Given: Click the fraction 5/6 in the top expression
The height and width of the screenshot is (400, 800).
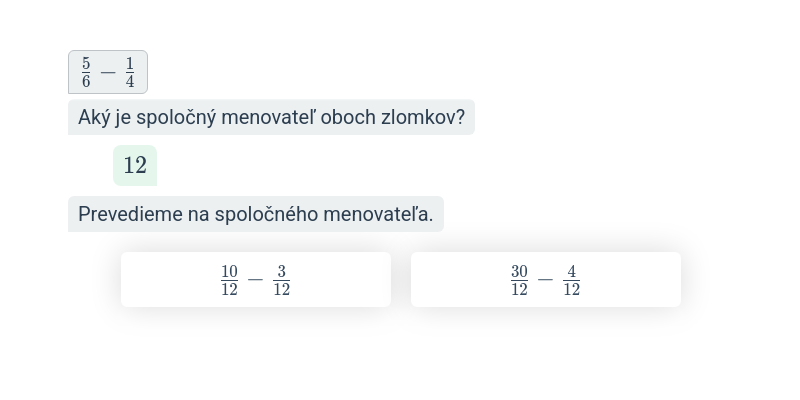Looking at the screenshot, I should pyautogui.click(x=86, y=72).
